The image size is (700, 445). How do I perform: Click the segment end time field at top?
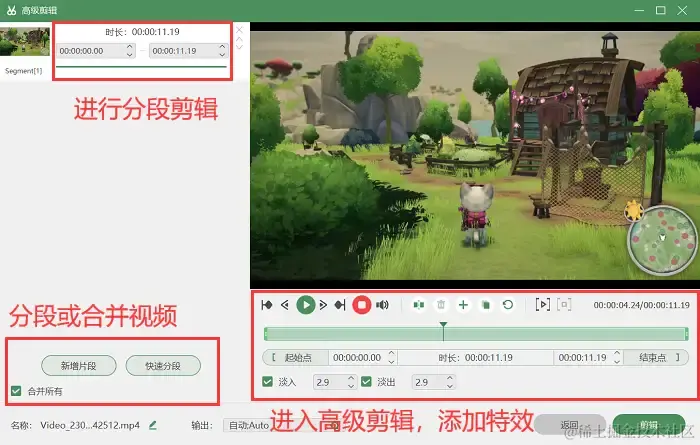[x=183, y=51]
